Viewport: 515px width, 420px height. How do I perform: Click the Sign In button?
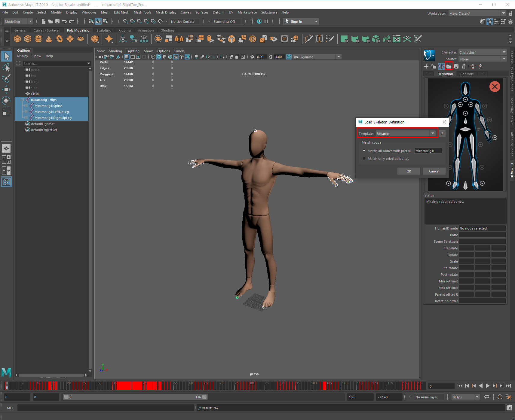tap(300, 22)
